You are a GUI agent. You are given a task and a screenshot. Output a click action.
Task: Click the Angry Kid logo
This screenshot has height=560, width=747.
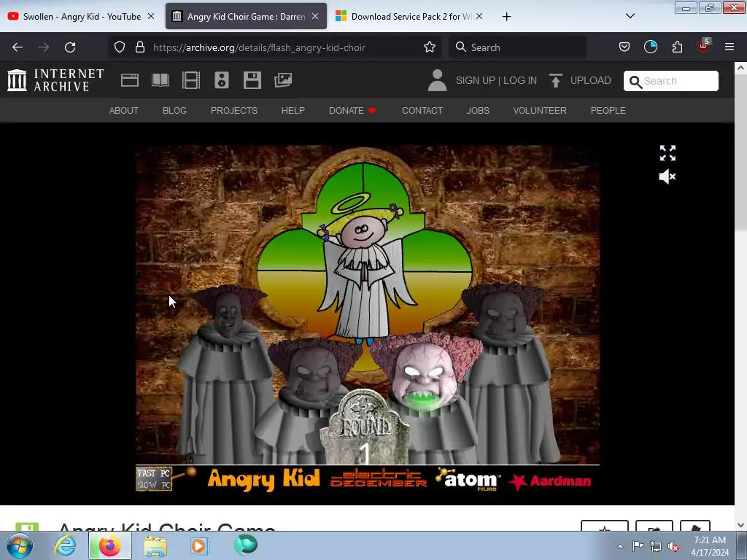pos(263,480)
